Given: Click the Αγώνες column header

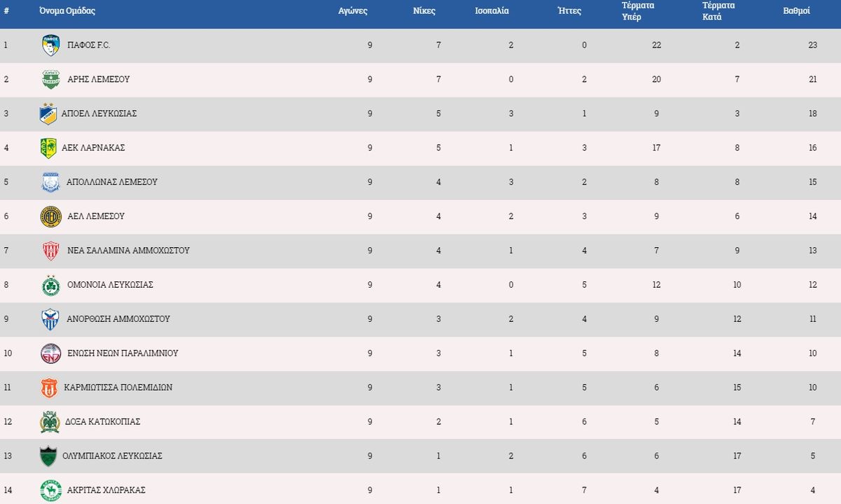Looking at the screenshot, I should (353, 11).
